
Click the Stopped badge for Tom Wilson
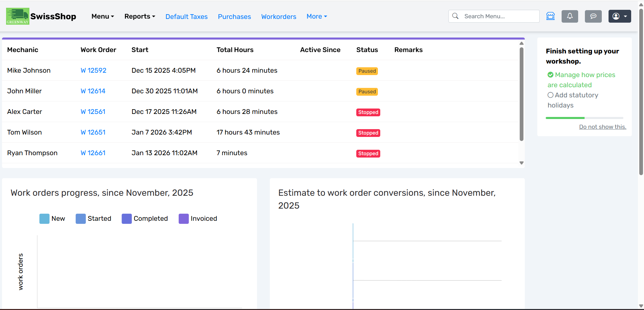point(368,133)
